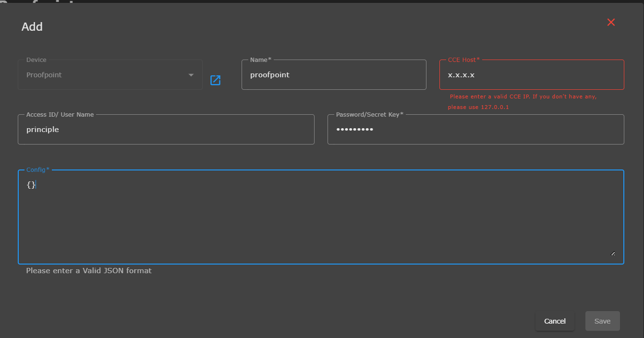Viewport: 644px width, 338px height.
Task: Click the Save button
Action: tap(602, 321)
